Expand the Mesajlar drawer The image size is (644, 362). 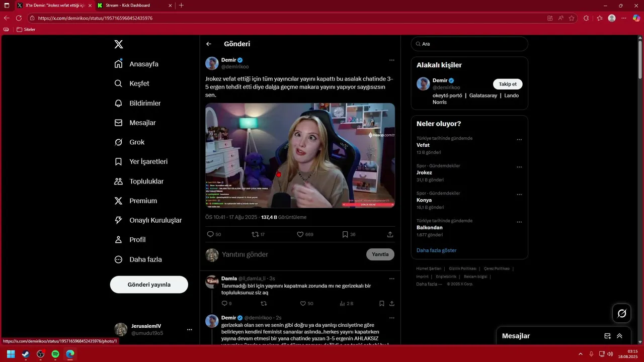pos(619,336)
